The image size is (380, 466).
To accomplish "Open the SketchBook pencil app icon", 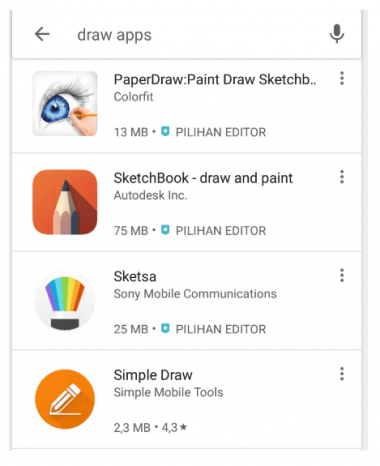I will pyautogui.click(x=65, y=202).
